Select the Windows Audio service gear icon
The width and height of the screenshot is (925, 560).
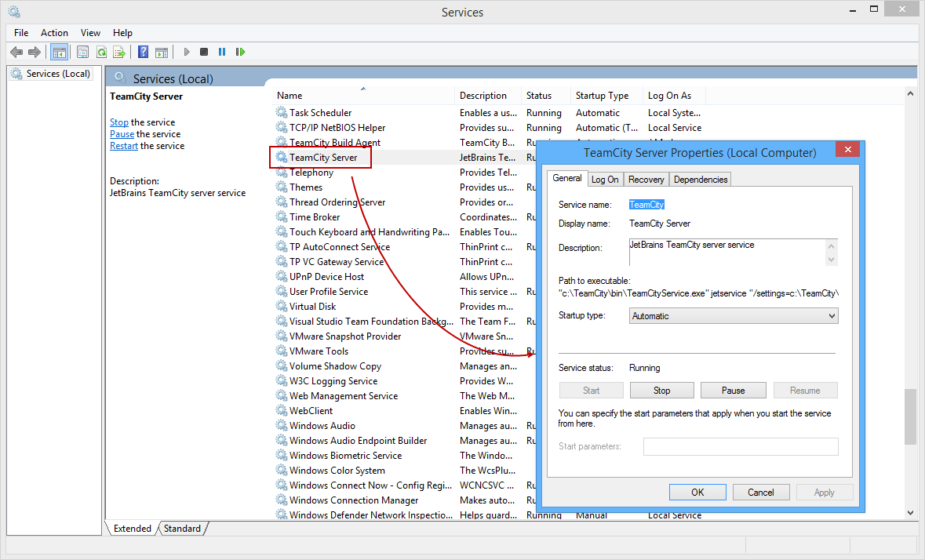(x=282, y=426)
